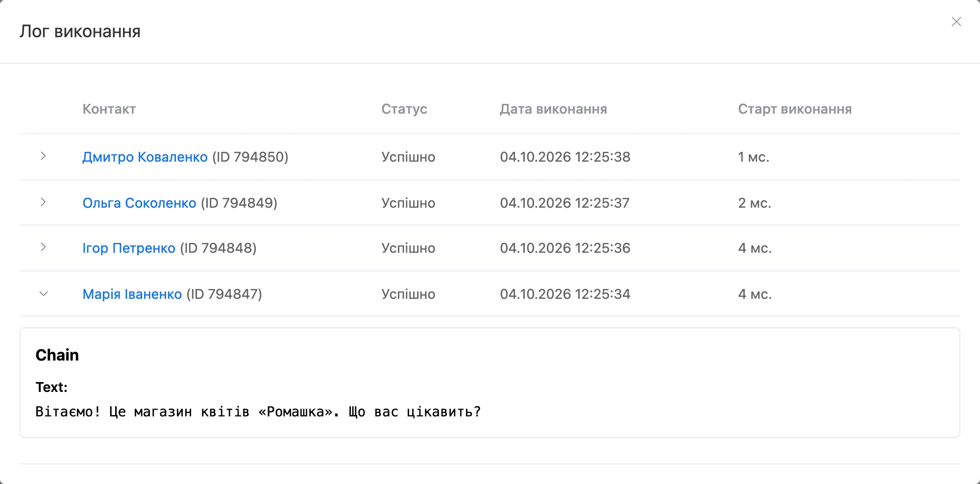Click Успішно status for Дмитро Коваленко
Viewport: 980px width, 484px height.
click(408, 157)
